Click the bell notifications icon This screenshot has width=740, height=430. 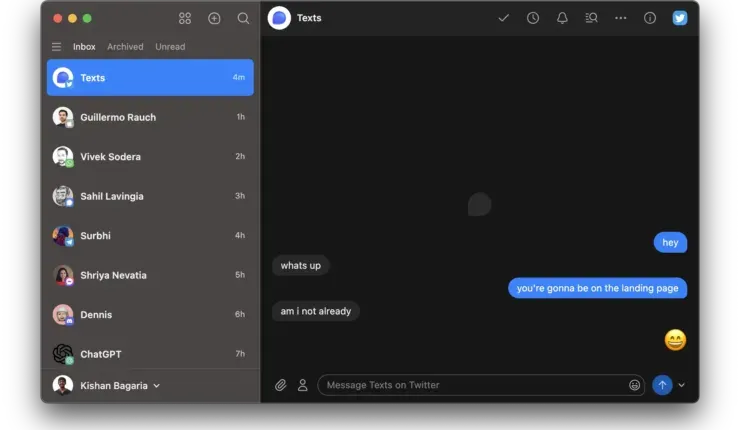tap(562, 18)
